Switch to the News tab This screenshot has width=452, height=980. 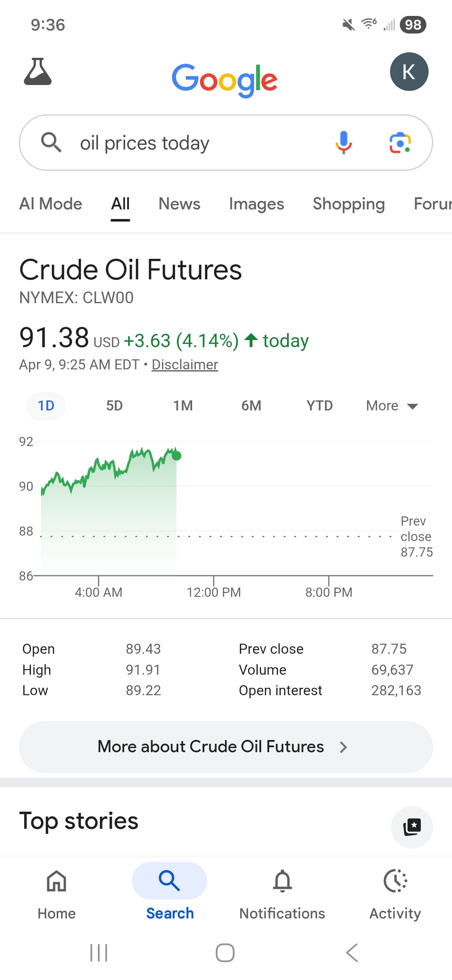tap(179, 204)
